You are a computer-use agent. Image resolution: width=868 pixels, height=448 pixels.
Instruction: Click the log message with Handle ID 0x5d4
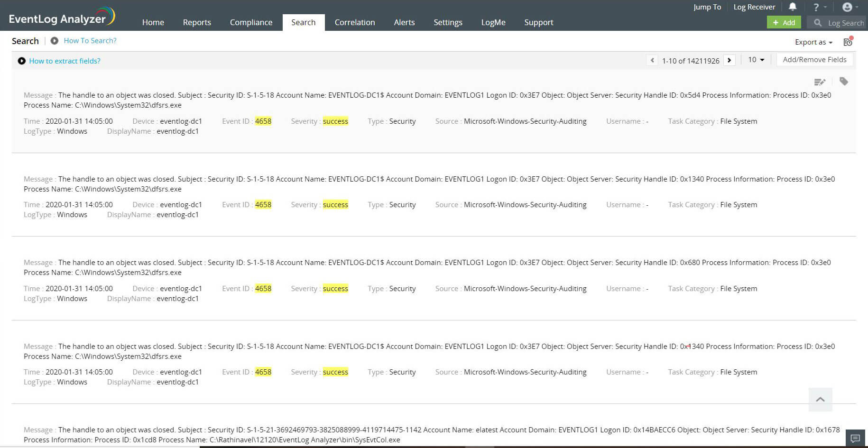[427, 100]
